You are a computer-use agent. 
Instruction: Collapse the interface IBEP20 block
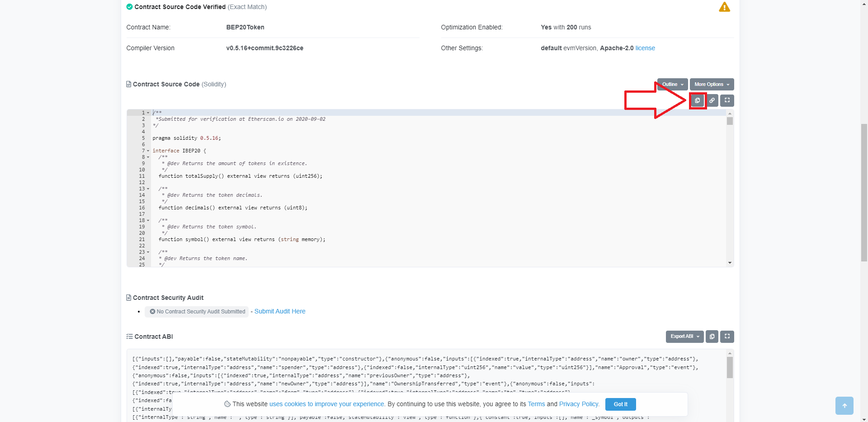148,151
